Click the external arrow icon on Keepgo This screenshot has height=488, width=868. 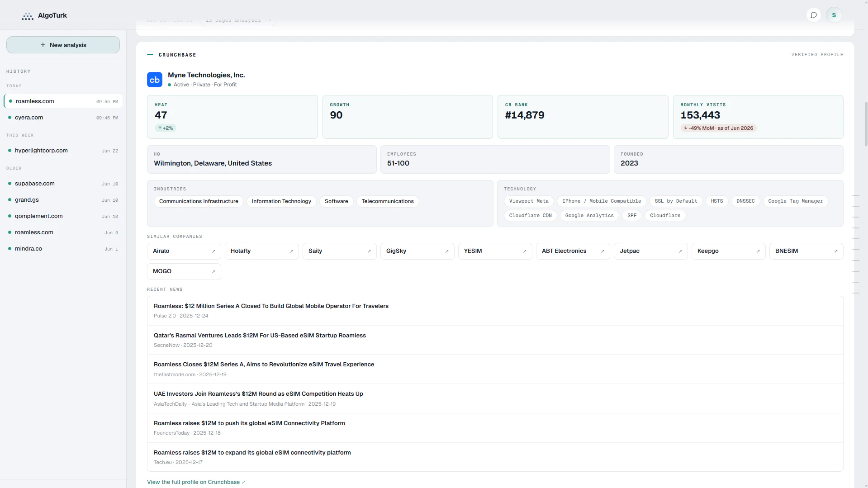point(758,251)
